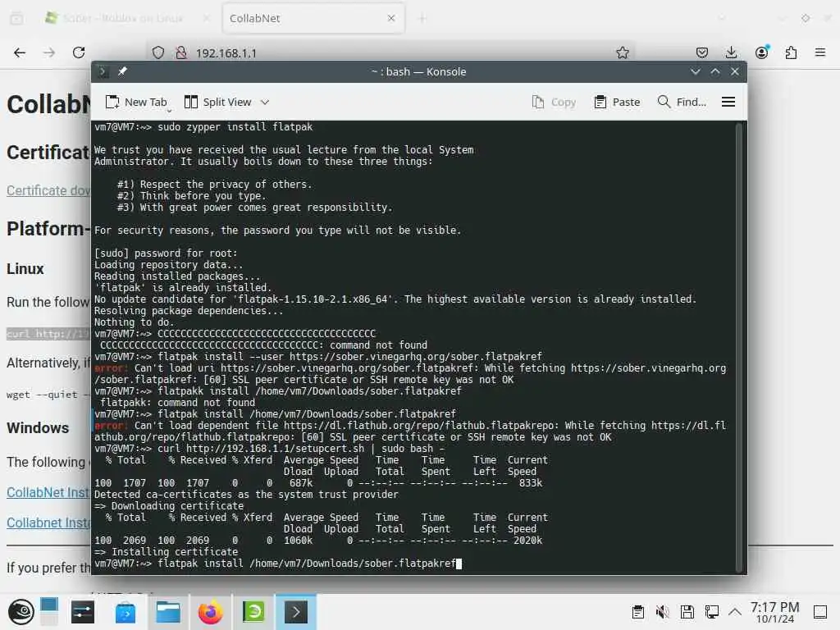Click the 192.168.1.1 address bar

(391, 52)
